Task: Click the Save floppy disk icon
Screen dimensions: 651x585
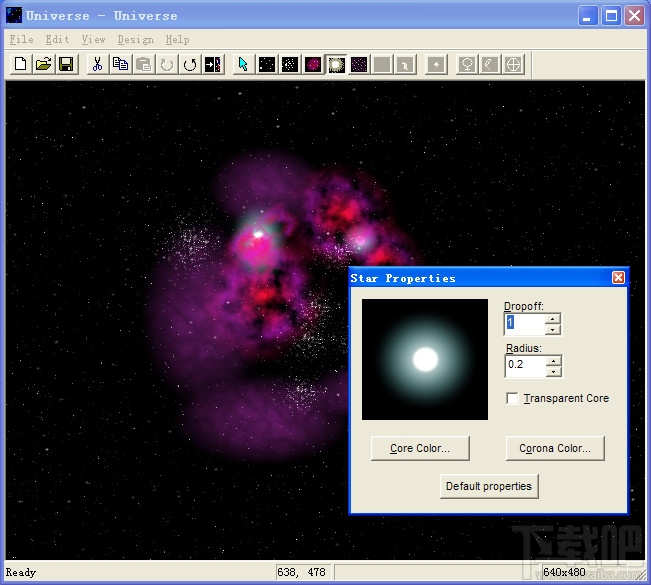Action: 66,65
